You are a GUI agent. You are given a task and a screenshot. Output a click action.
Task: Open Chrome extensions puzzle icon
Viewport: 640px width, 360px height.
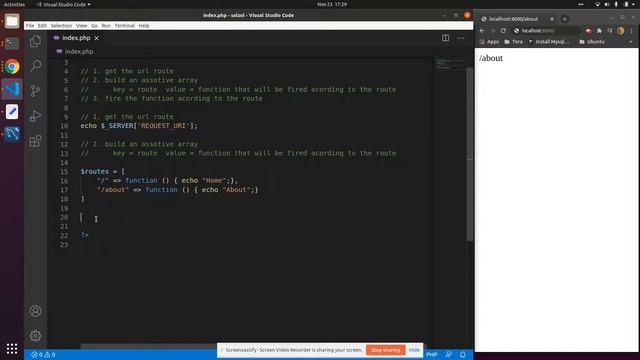[599, 31]
